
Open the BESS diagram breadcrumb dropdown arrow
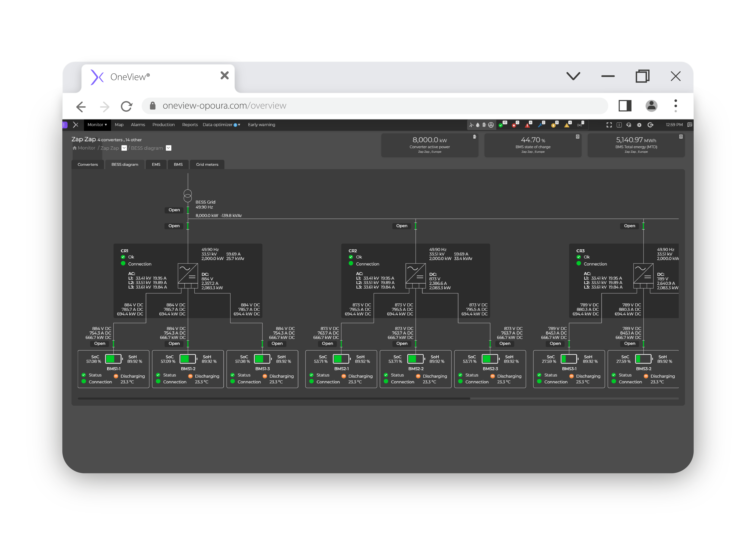169,148
